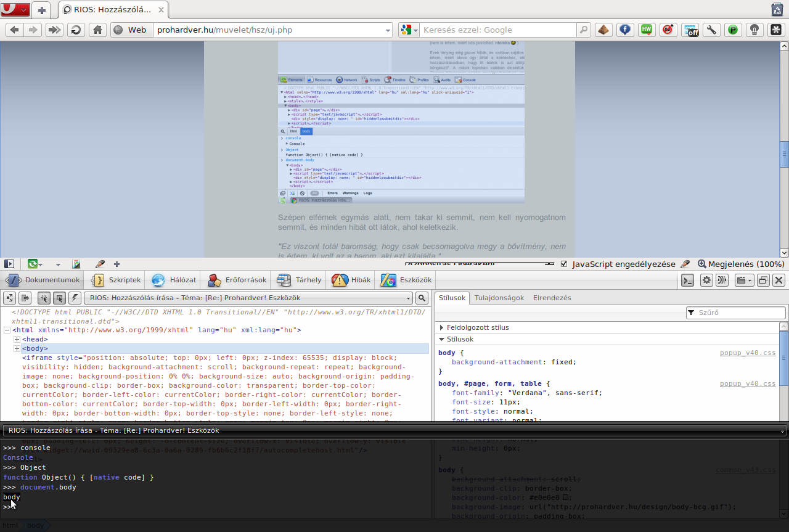Viewport: 789px width, 532px height.
Task: Click the DOM search magnifier button
Action: tap(422, 298)
